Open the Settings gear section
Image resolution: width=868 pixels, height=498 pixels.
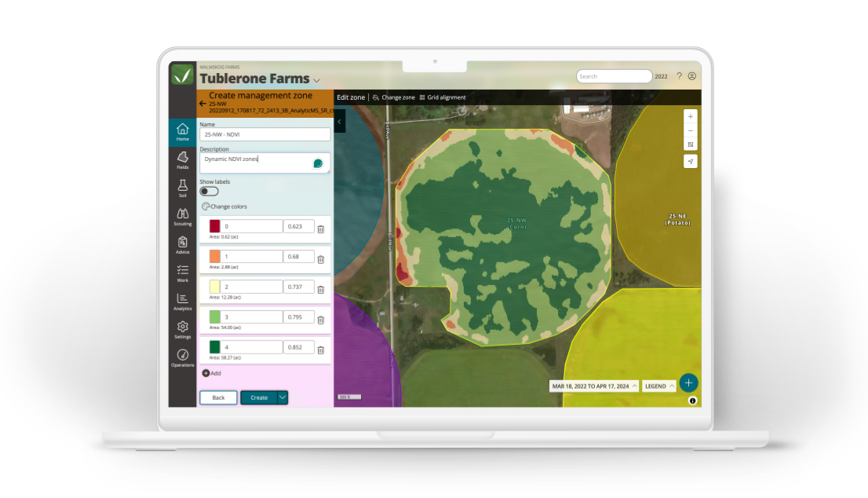tap(183, 330)
